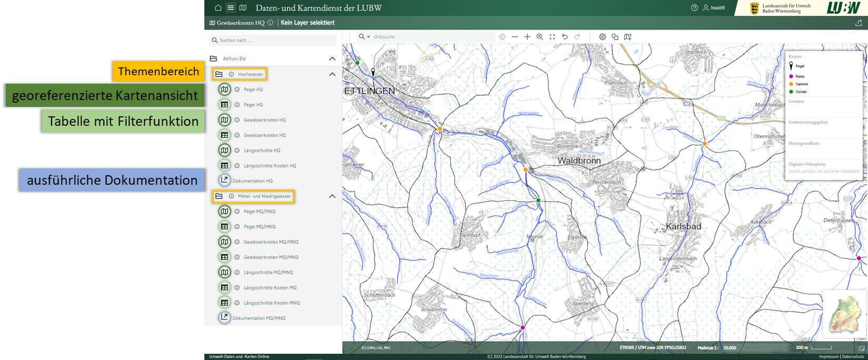Click the LUBW logo
Screen dimensions: 868x360
(x=843, y=8)
